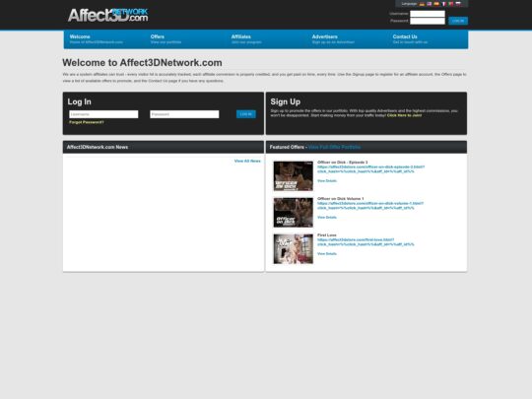Screen dimensions: 532x399
Task: Open the Affiliates navigation tab
Action: (x=246, y=39)
